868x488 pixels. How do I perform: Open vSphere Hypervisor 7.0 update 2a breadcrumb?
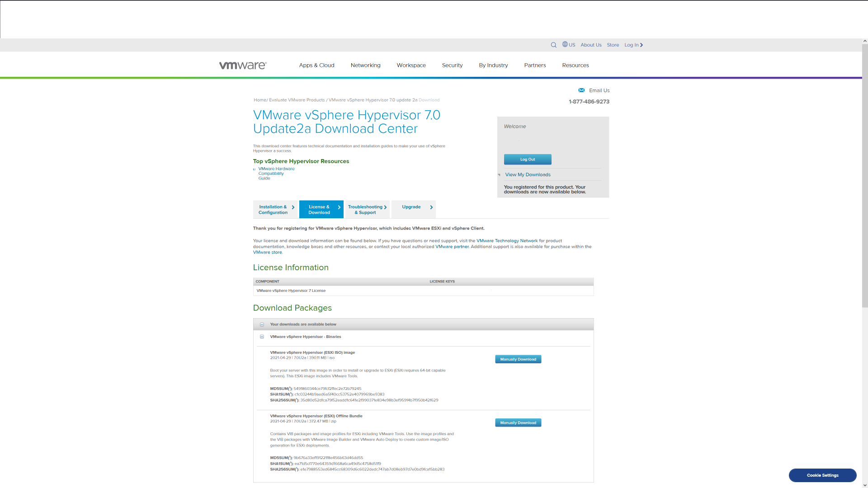[x=373, y=100]
